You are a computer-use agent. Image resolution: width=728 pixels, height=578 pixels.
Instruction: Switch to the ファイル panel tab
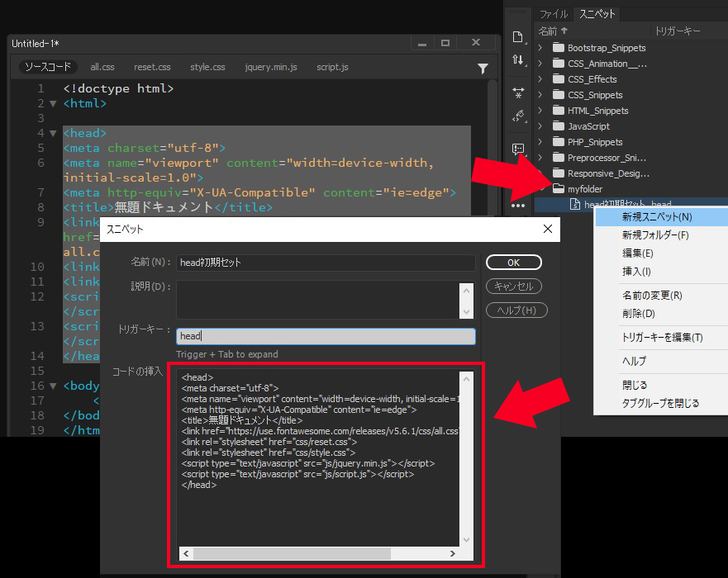point(554,14)
